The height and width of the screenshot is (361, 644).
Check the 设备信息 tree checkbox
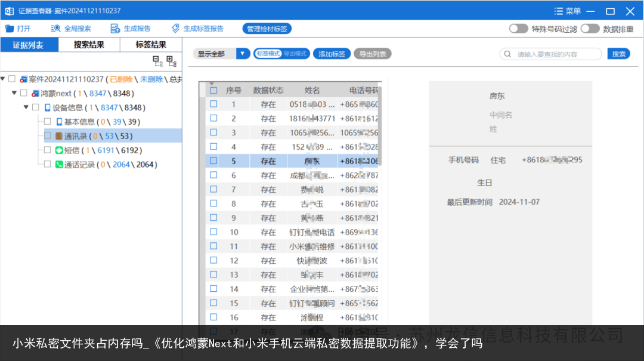[x=36, y=107]
